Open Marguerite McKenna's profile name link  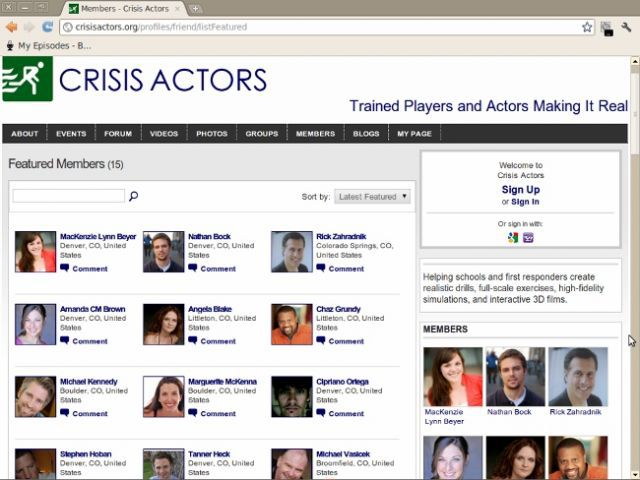click(x=222, y=382)
